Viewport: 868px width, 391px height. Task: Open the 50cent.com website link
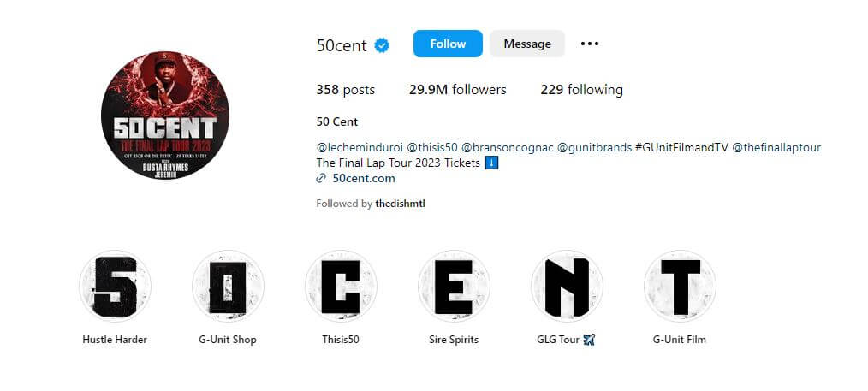[x=364, y=178]
